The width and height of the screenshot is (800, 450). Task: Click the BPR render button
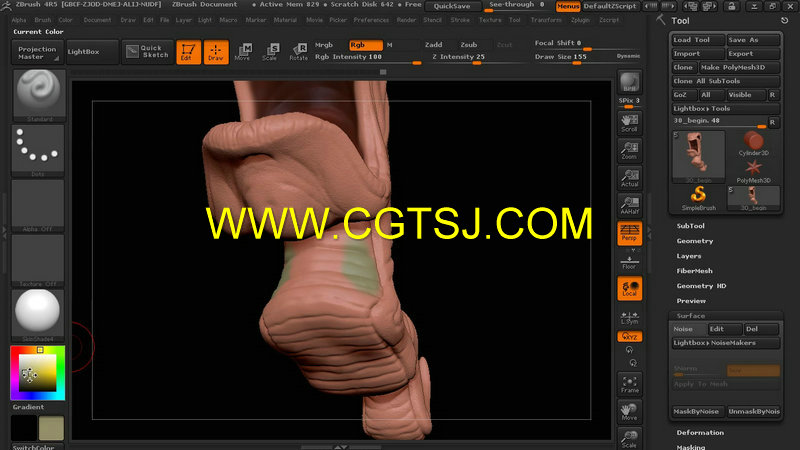(x=630, y=83)
